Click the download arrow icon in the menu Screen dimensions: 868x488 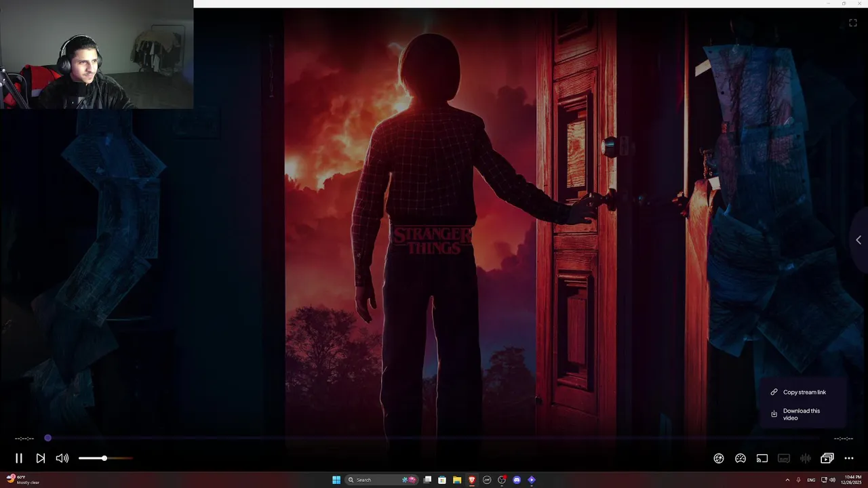click(774, 414)
